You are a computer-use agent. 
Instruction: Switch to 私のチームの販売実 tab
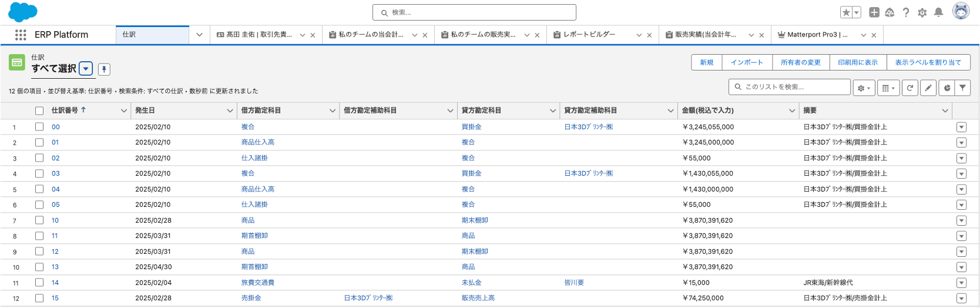click(x=478, y=35)
